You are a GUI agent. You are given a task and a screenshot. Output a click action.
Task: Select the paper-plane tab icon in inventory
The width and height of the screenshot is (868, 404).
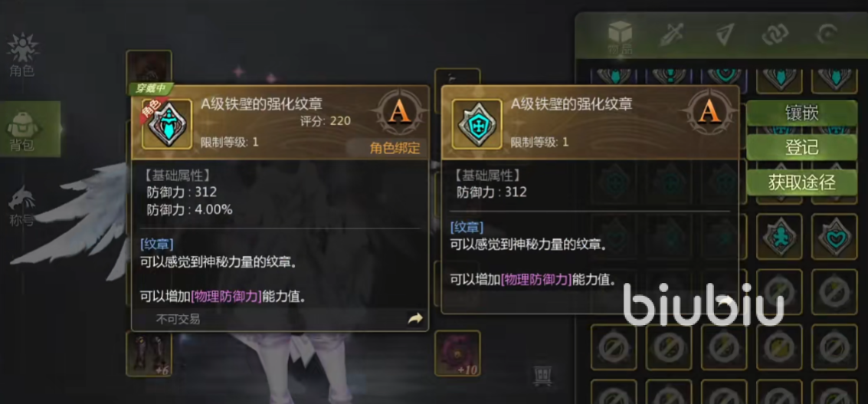coord(724,34)
